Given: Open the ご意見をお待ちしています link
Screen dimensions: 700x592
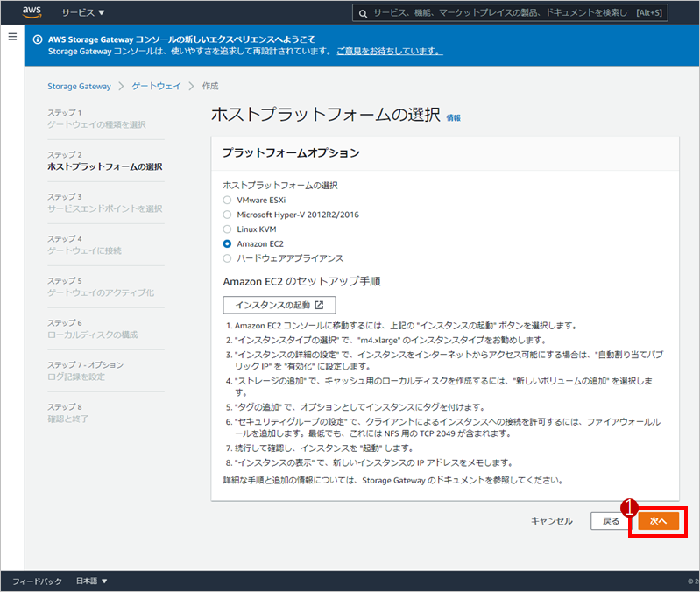Looking at the screenshot, I should [390, 51].
